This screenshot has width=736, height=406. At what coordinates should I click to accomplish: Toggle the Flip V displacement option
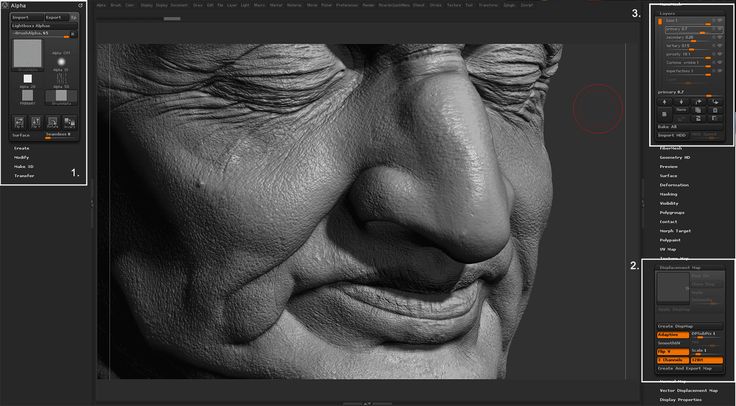pyautogui.click(x=673, y=352)
